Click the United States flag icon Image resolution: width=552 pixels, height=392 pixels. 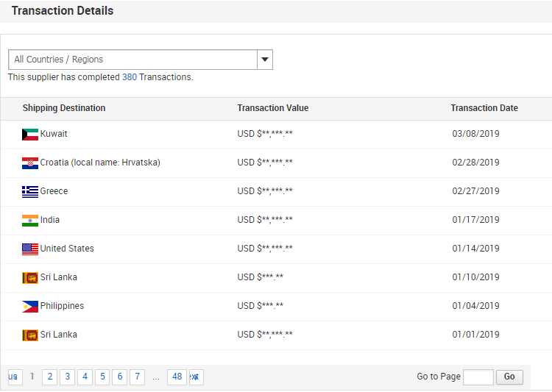[x=30, y=249]
